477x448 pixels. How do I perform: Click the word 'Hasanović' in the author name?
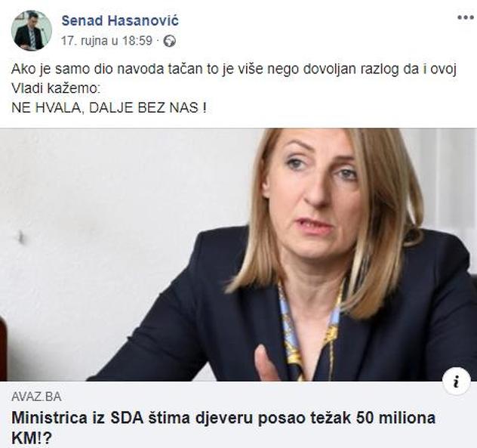click(x=143, y=20)
